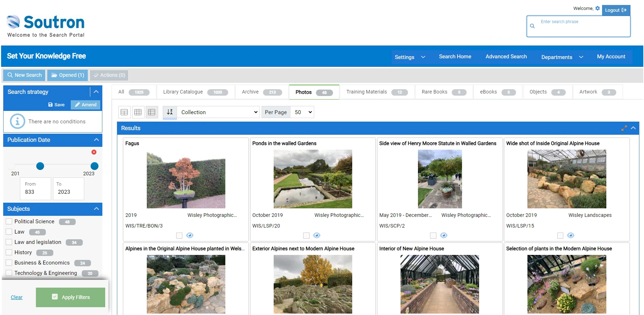644x315 pixels.
Task: Switch to the Training Materials tab
Action: click(x=377, y=92)
